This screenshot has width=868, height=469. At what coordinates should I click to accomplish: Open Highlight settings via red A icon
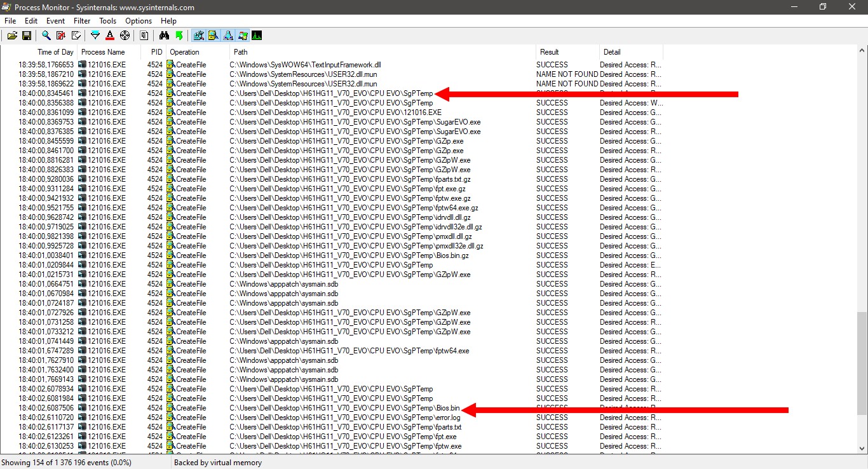pyautogui.click(x=110, y=36)
